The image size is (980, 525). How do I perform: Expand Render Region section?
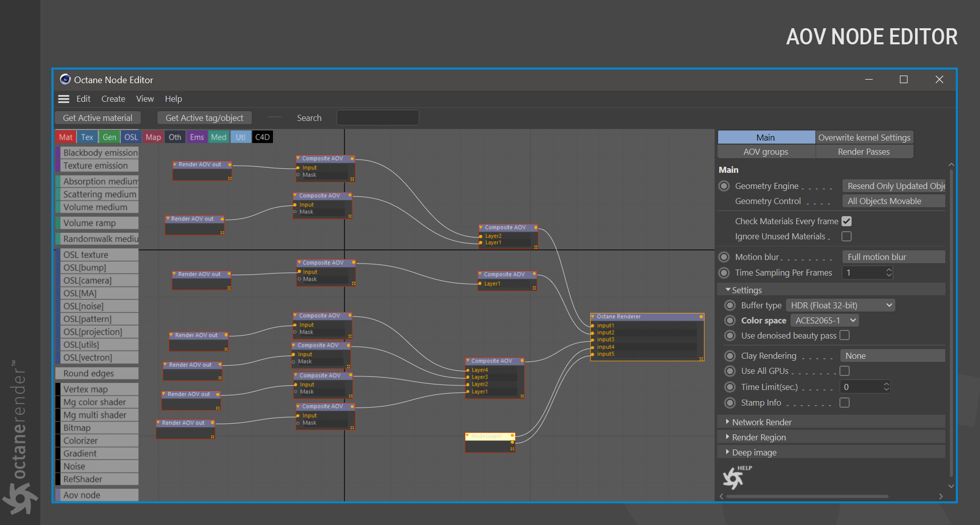point(728,437)
